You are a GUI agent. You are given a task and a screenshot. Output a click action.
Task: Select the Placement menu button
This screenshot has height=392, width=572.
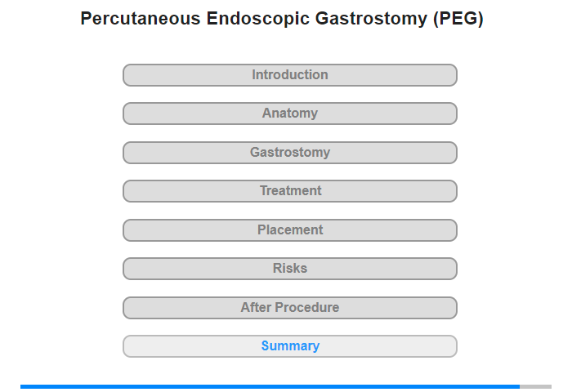pos(290,230)
